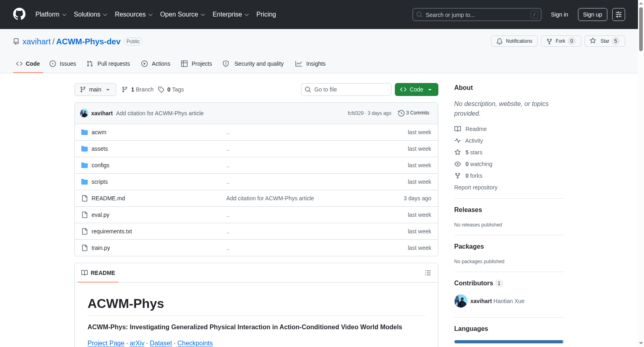644x347 pixels.
Task: Open the ACWM-Phys-dev repository name link
Action: pyautogui.click(x=89, y=42)
